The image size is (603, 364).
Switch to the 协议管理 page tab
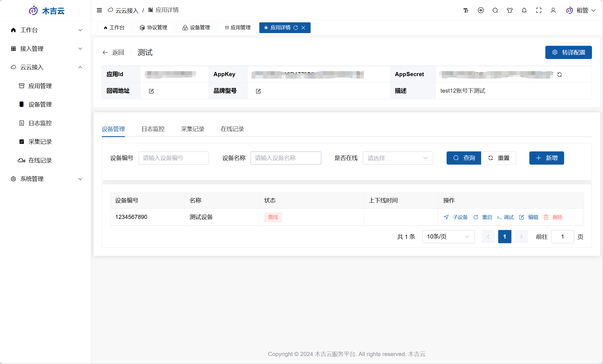coord(153,28)
